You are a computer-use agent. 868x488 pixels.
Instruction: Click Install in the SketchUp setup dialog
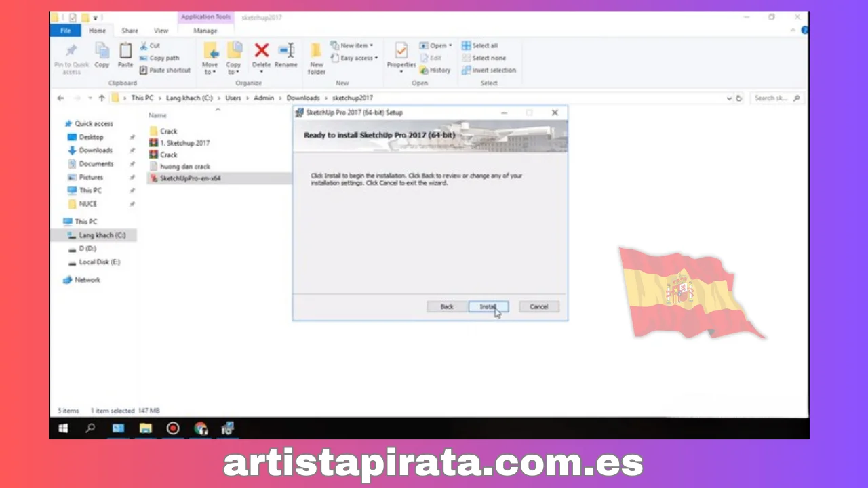[488, 306]
